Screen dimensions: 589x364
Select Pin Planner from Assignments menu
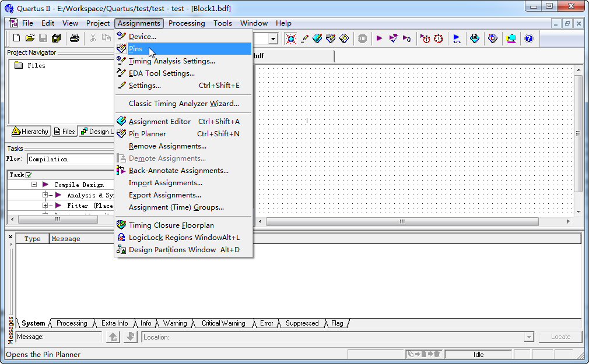pos(147,134)
